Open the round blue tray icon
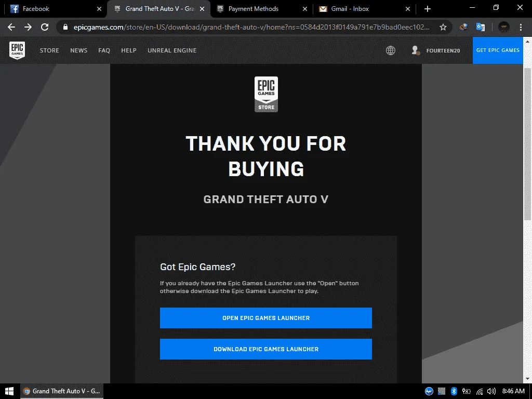 click(429, 391)
